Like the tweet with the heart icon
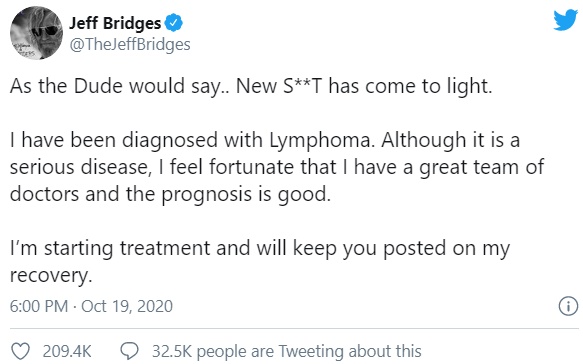Screen dimensions: 583x364 [20, 351]
